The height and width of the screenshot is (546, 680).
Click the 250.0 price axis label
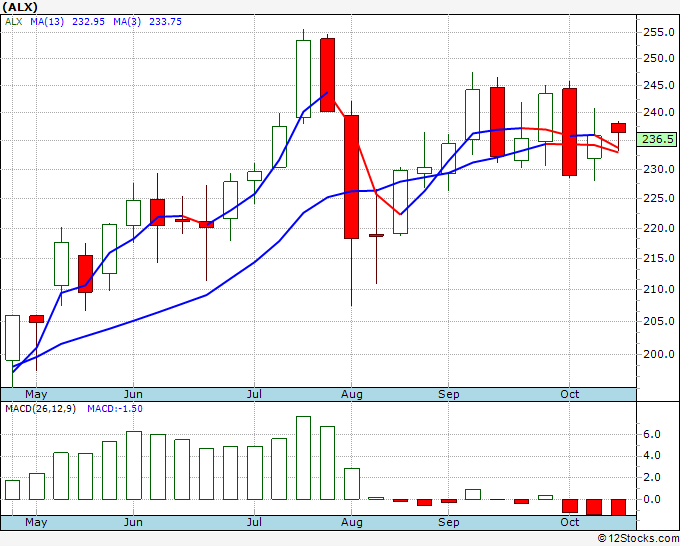659,59
